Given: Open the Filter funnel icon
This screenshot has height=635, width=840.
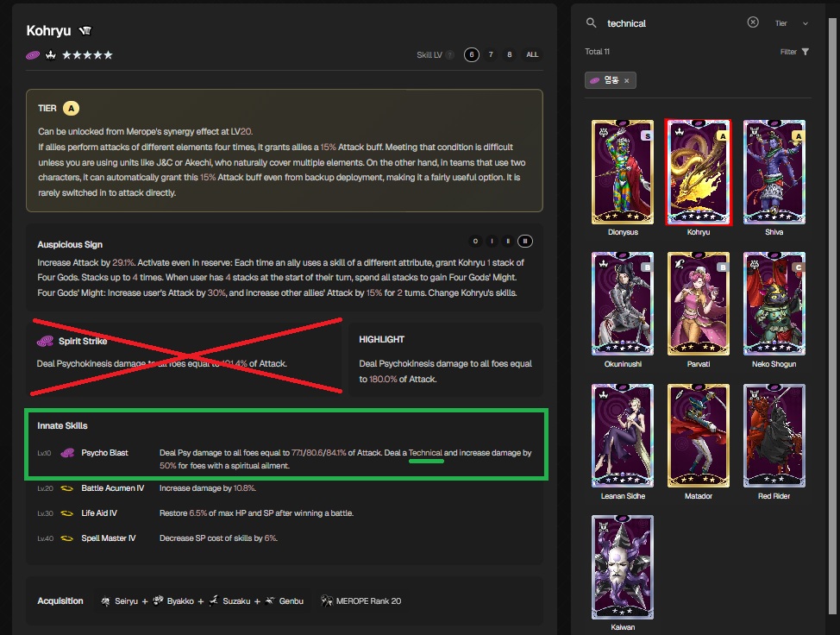Looking at the screenshot, I should coord(806,52).
